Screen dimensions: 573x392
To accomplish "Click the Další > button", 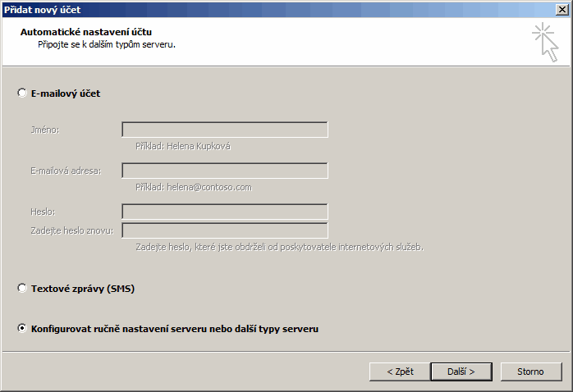I will pyautogui.click(x=462, y=371).
